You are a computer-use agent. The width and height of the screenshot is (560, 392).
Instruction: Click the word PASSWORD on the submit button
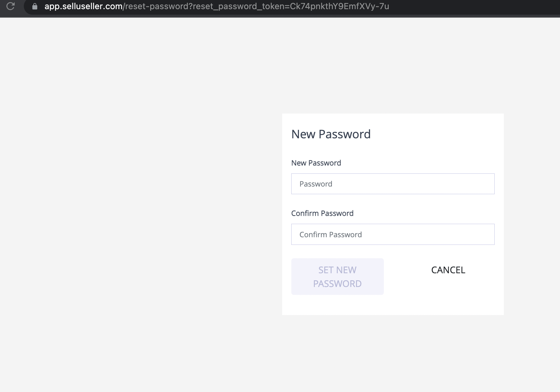coord(337,284)
